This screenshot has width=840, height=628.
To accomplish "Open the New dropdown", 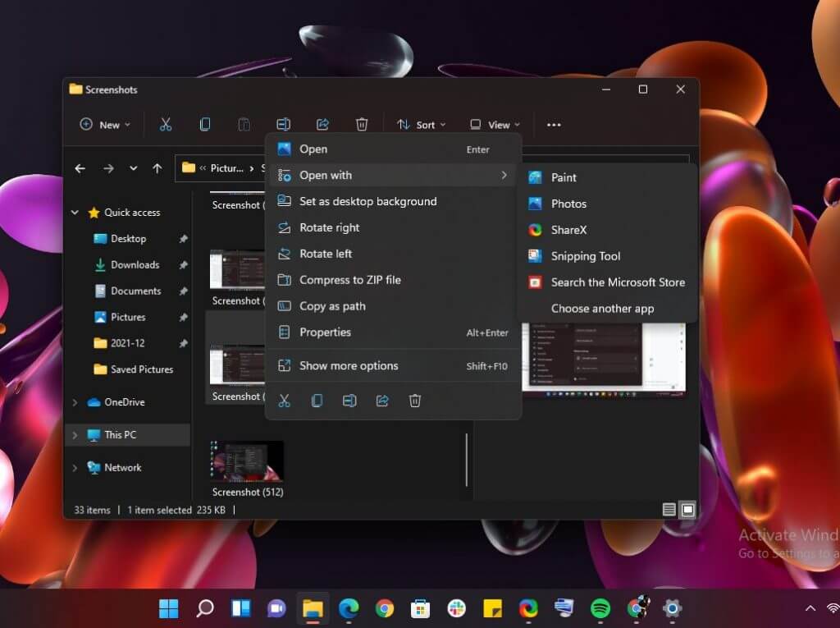I will [x=105, y=125].
